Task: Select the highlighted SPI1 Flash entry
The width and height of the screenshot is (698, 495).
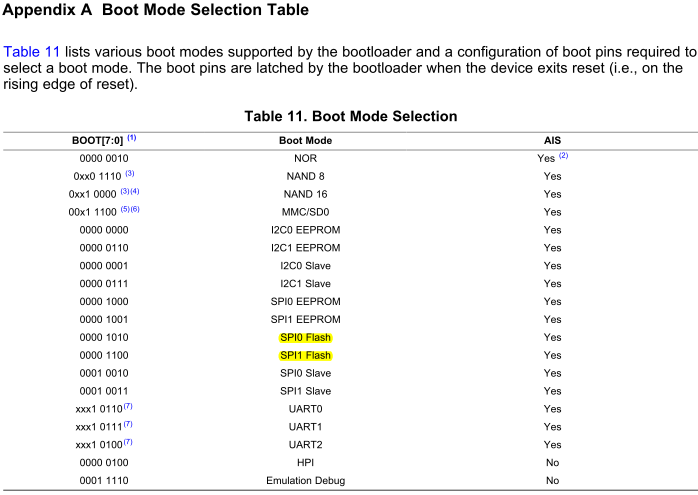Action: coord(305,356)
